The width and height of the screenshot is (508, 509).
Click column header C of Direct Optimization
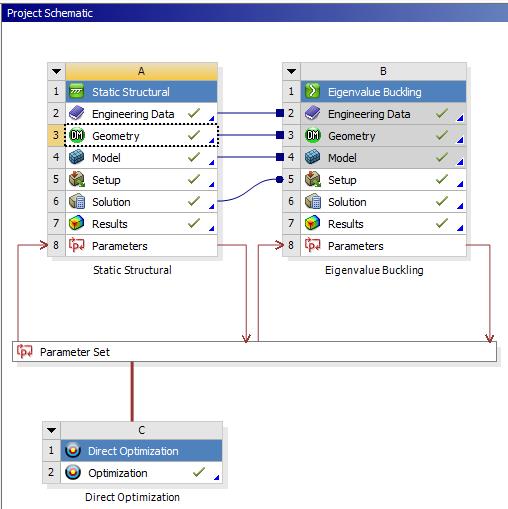(141, 430)
